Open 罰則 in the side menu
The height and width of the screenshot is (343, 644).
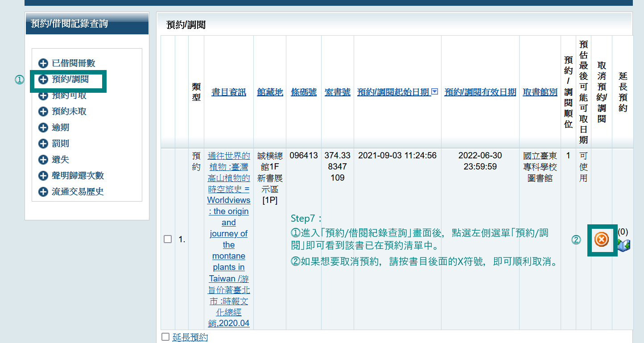61,144
